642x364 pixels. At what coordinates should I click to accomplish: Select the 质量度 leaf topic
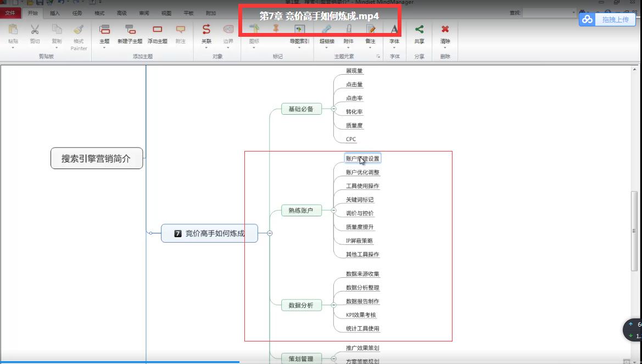(x=354, y=126)
